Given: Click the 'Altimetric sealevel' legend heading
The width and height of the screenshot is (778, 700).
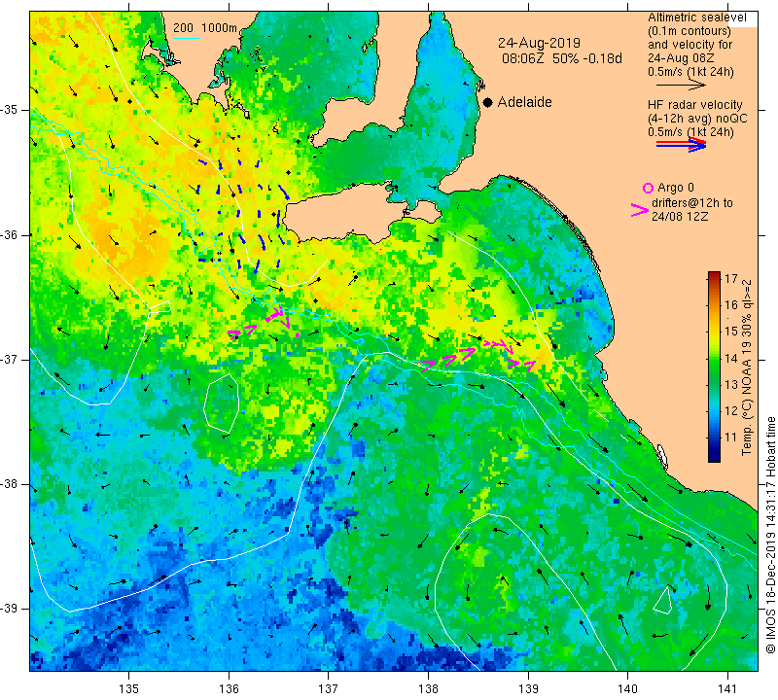Looking at the screenshot, I should point(696,17).
